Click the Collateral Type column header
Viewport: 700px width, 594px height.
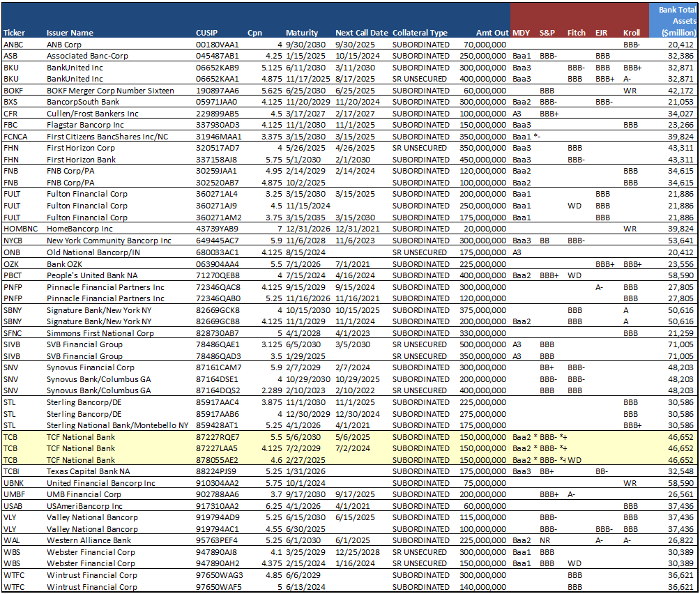[420, 33]
